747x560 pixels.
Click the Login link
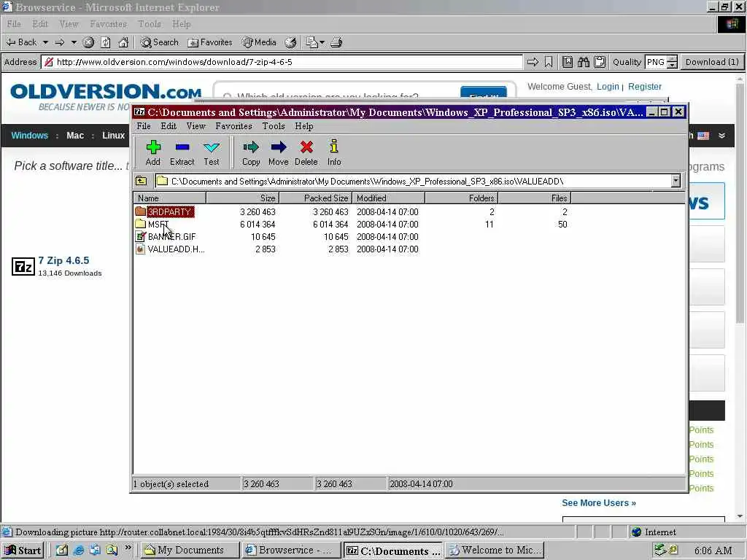(608, 87)
